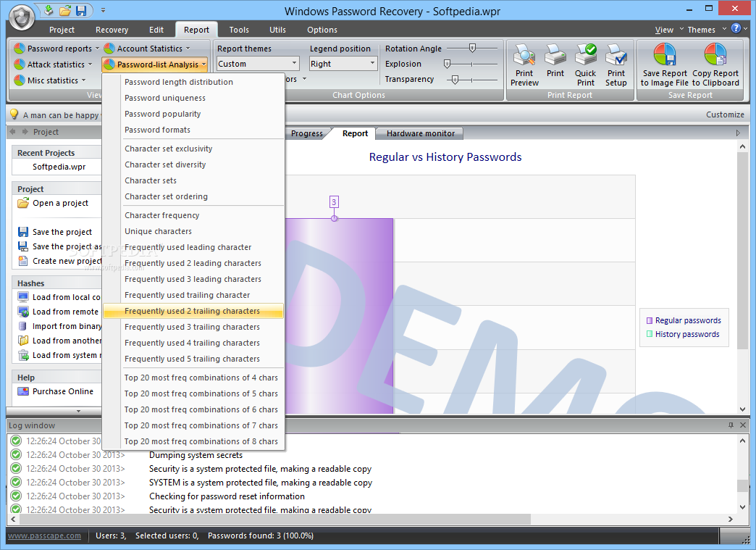Open the Legend position Right combo box
This screenshot has height=550, width=756.
pyautogui.click(x=343, y=64)
